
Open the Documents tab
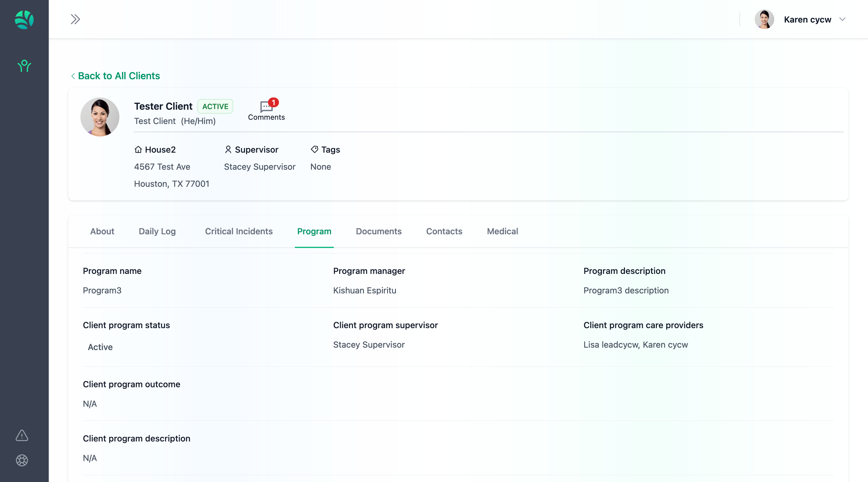pyautogui.click(x=378, y=231)
